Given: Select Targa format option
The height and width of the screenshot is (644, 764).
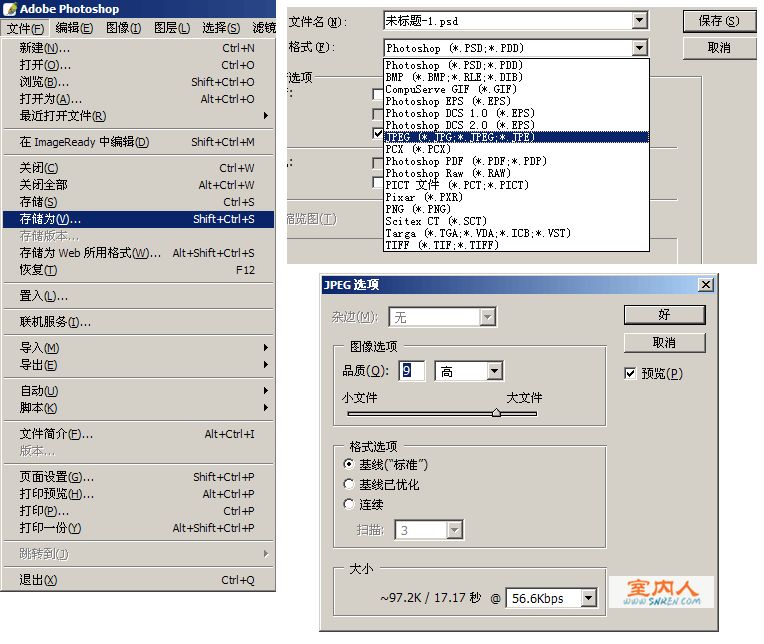Looking at the screenshot, I should [516, 233].
